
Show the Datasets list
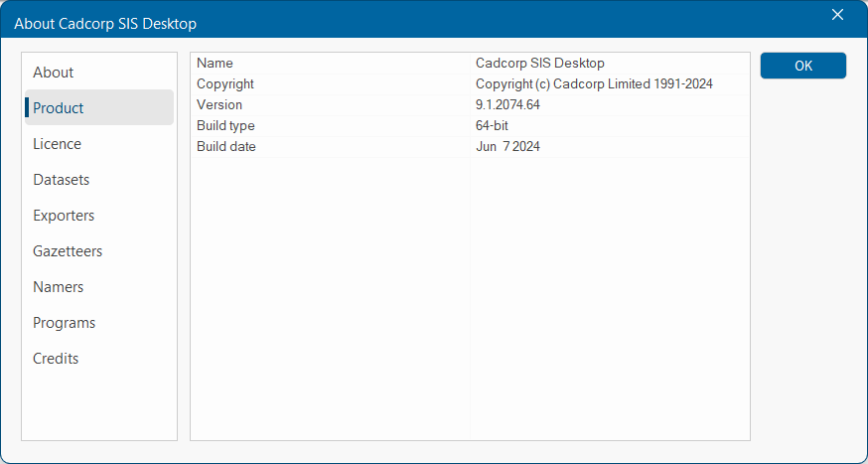coord(62,180)
